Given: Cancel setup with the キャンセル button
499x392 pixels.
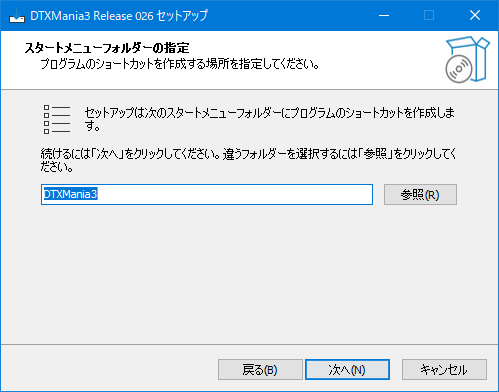Looking at the screenshot, I should 444,369.
